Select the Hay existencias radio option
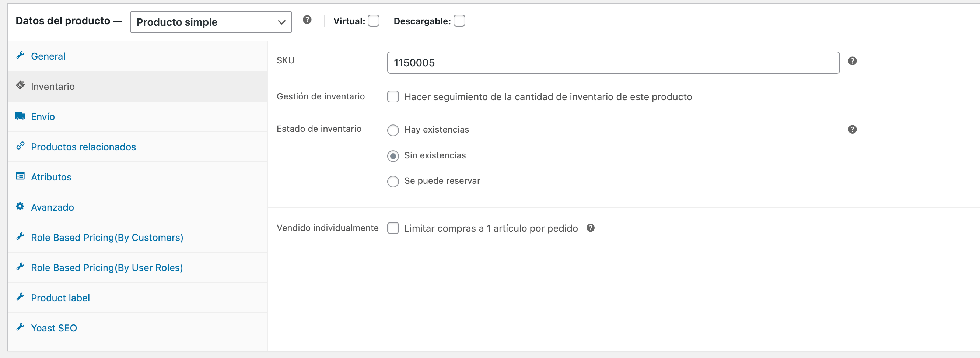The height and width of the screenshot is (358, 980). (393, 130)
